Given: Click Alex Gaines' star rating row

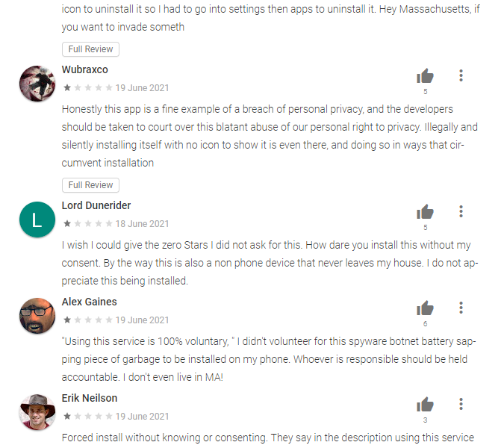Looking at the screenshot, I should tap(87, 320).
